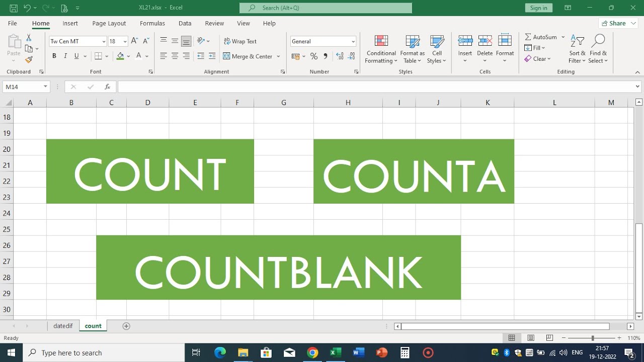
Task: Toggle Italic formatting
Action: click(x=65, y=56)
